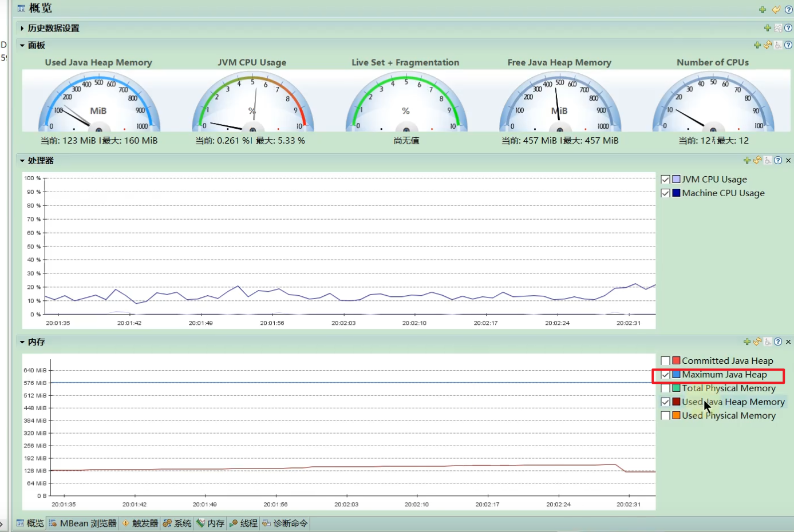Click the refresh arrows icon in 面板 header
794x532 pixels.
(768, 45)
